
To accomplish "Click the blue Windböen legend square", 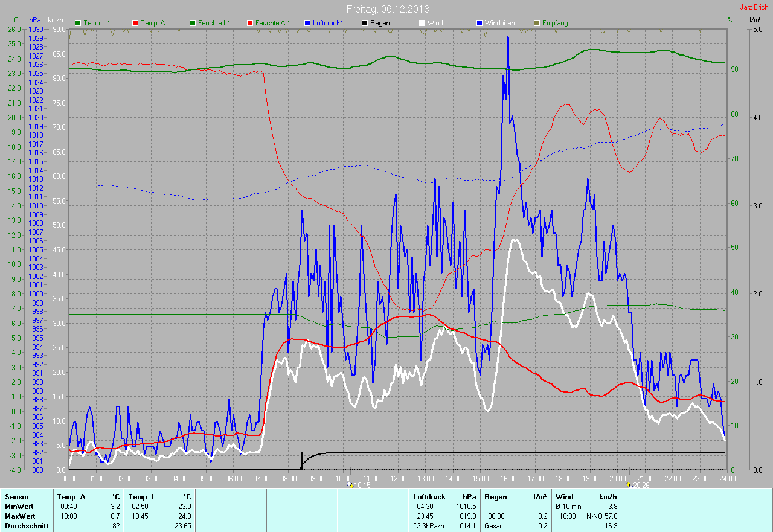I will 479,23.
